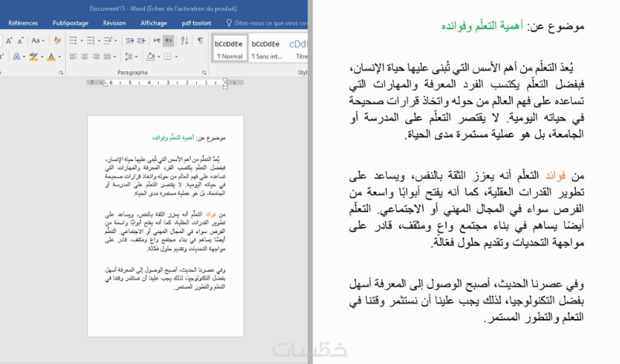Open the pdf toolset tab
Viewport: 620px width, 364px height.
pyautogui.click(x=196, y=23)
